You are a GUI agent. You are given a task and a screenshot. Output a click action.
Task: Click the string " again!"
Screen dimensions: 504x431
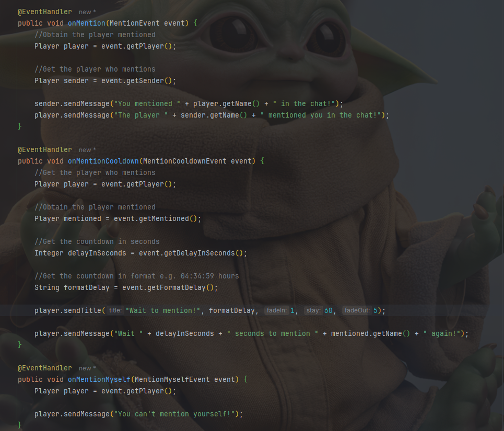442,334
